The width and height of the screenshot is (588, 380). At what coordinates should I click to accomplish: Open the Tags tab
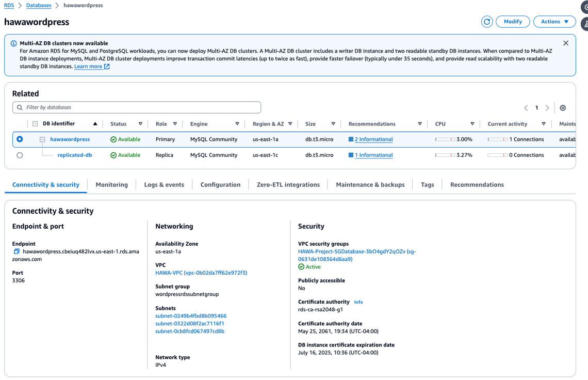427,185
